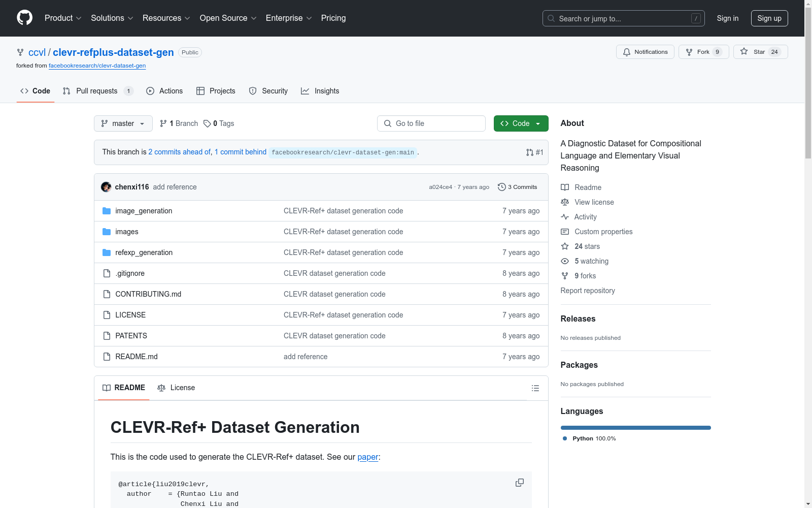This screenshot has height=508, width=812.
Task: Open the facebookresearch/clevr-dataset-gen fork source link
Action: [97, 66]
